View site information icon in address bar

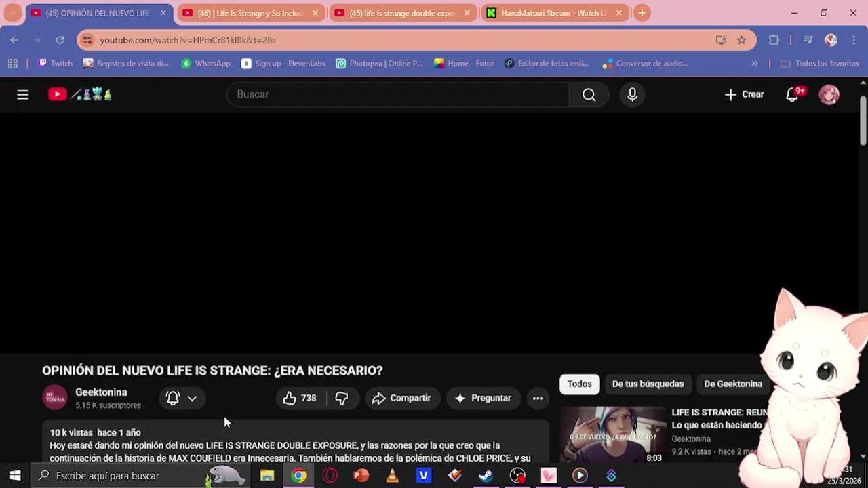(87, 40)
